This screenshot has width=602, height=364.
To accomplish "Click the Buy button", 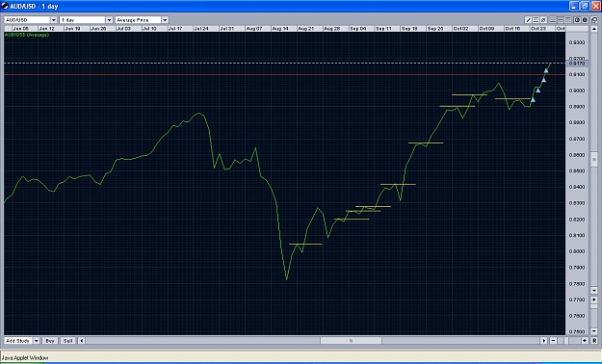I will (x=50, y=341).
